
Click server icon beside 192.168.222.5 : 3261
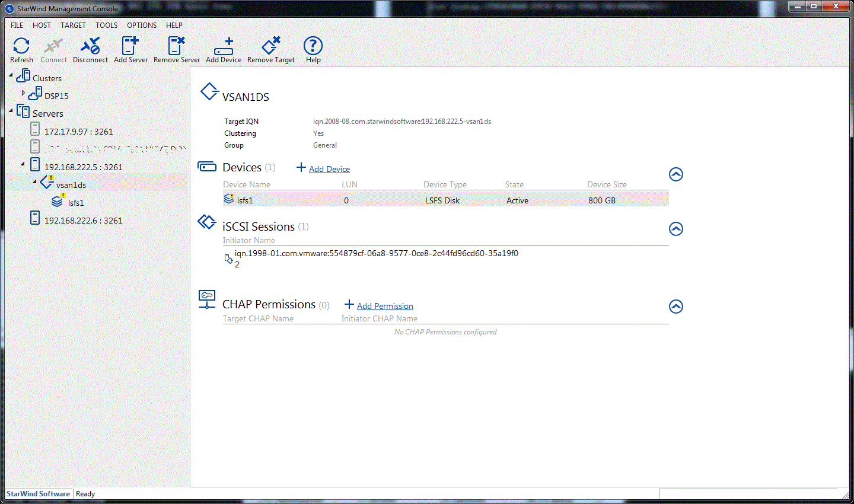35,164
